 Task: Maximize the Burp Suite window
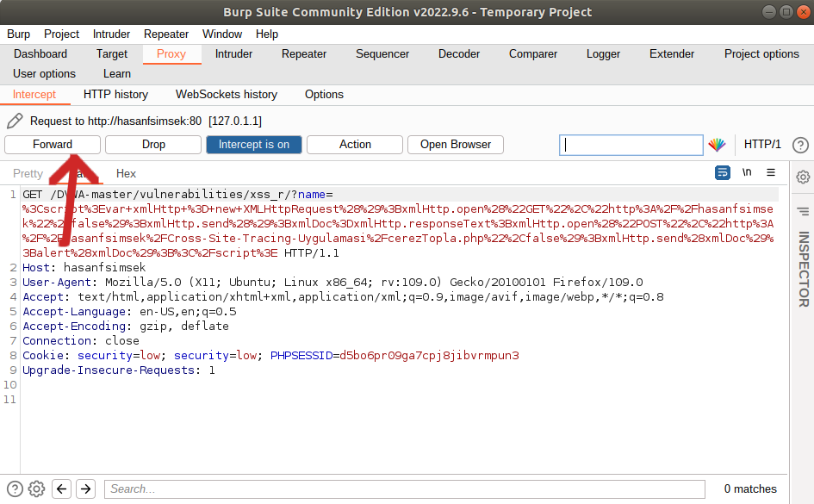click(786, 12)
